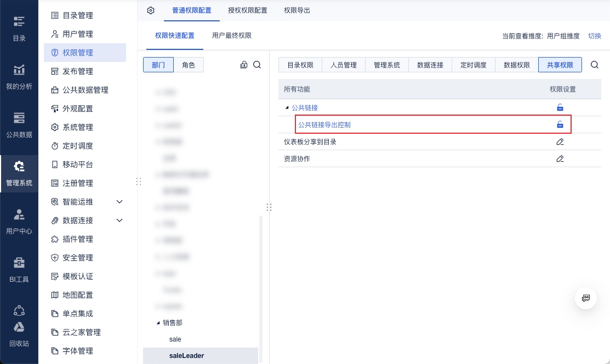The height and width of the screenshot is (364, 610).
Task: Switch to 数据权限 permission tab
Action: coord(517,65)
